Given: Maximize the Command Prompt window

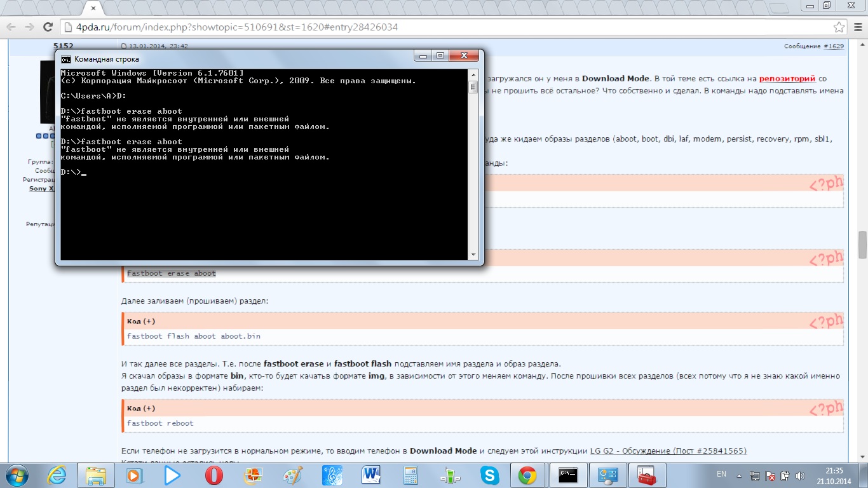Looking at the screenshot, I should click(440, 56).
